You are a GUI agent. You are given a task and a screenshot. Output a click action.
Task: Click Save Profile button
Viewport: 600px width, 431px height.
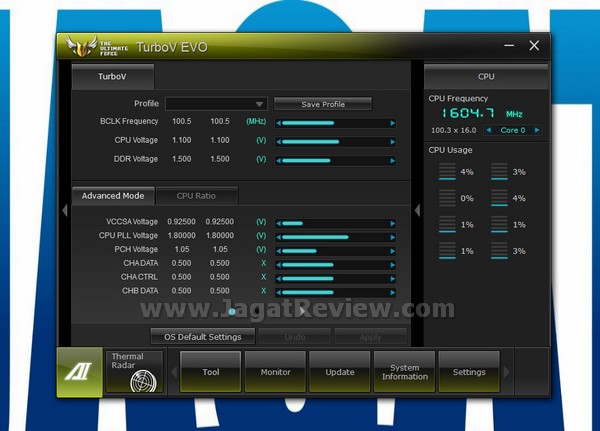coord(323,104)
